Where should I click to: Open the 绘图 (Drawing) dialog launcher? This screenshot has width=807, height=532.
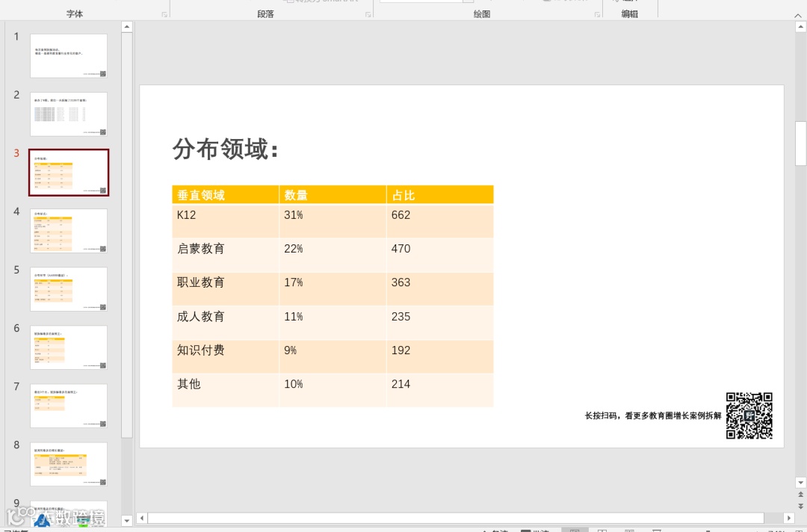pyautogui.click(x=597, y=14)
